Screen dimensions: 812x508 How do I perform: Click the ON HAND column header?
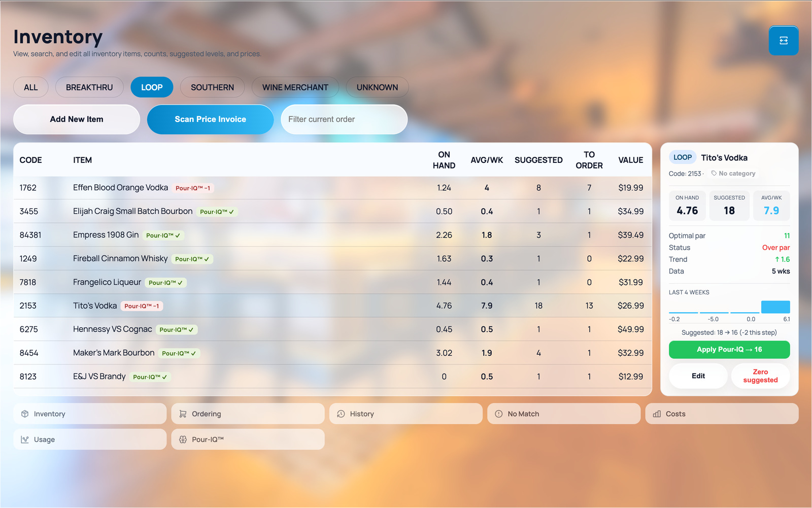pyautogui.click(x=444, y=160)
